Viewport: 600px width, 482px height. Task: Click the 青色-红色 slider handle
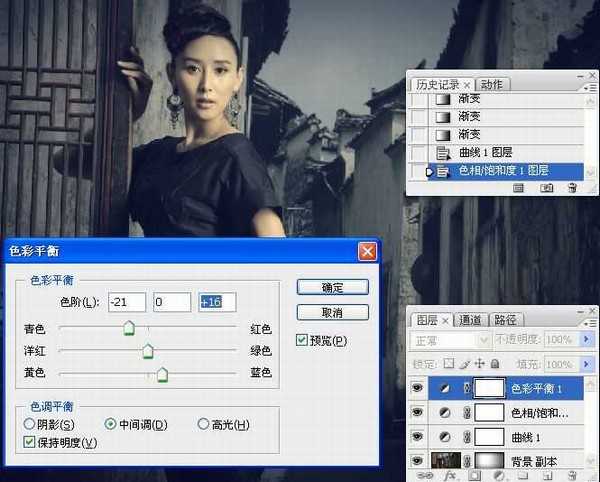(x=129, y=328)
